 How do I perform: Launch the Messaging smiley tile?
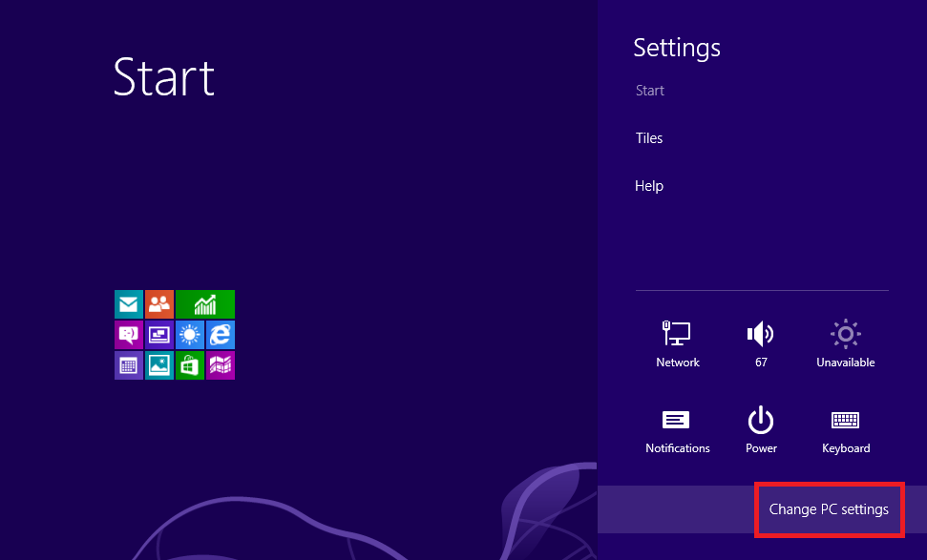(129, 335)
